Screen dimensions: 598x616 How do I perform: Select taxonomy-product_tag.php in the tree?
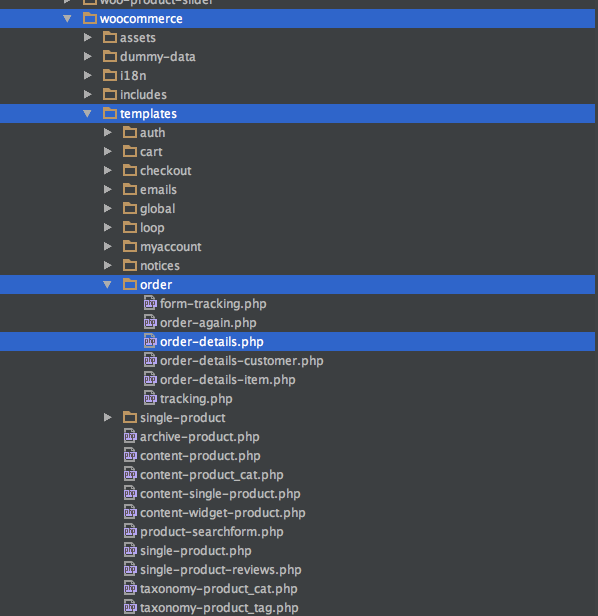point(219,608)
